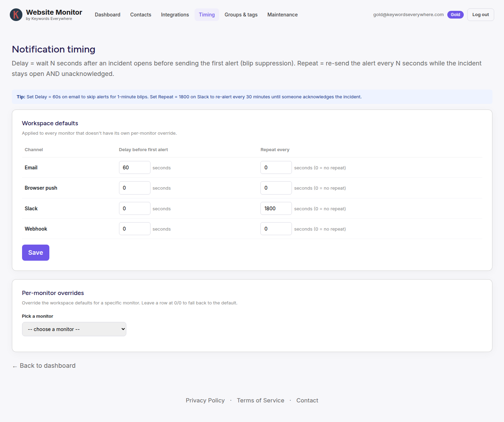Viewport: 504px width, 422px height.
Task: Open Groups & tags page
Action: click(241, 15)
